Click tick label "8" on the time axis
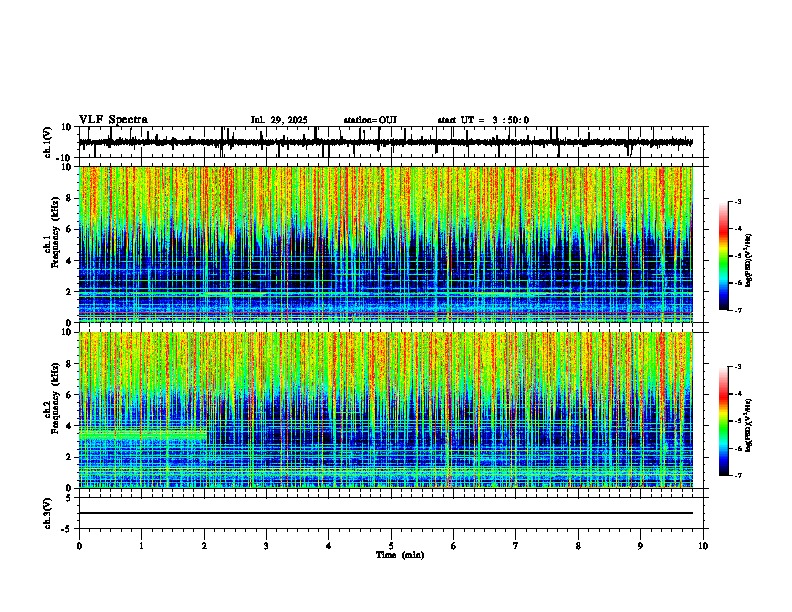Image resolution: width=792 pixels, height=612 pixels. coord(578,546)
